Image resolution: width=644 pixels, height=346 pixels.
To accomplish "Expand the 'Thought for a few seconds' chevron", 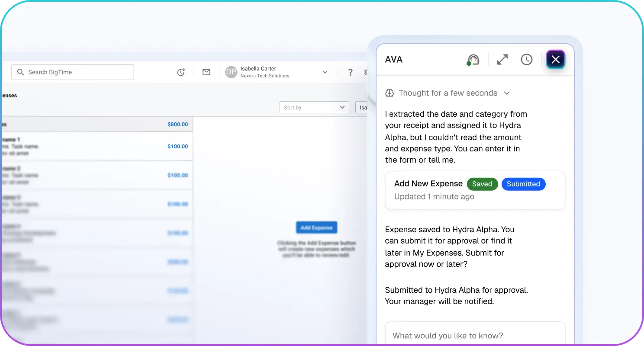I will click(507, 93).
